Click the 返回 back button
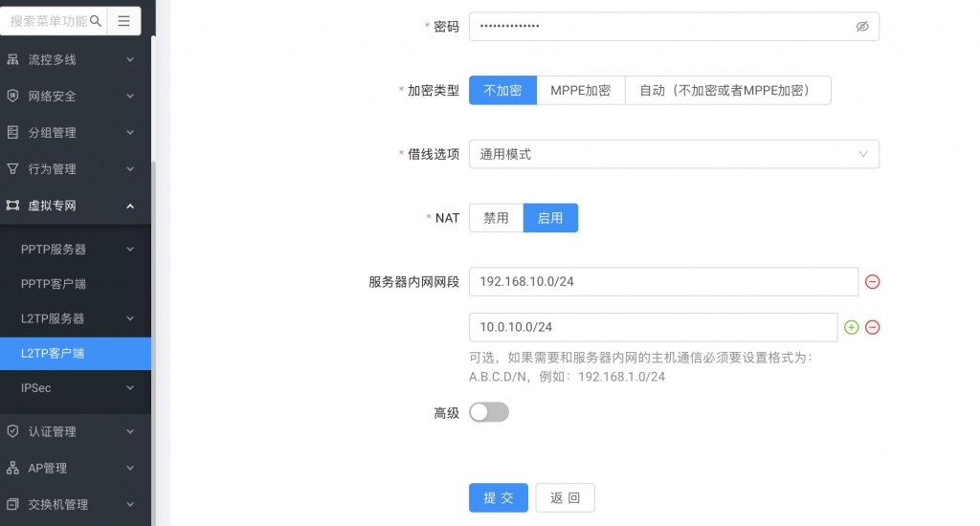Viewport: 980px width, 526px height. [565, 498]
